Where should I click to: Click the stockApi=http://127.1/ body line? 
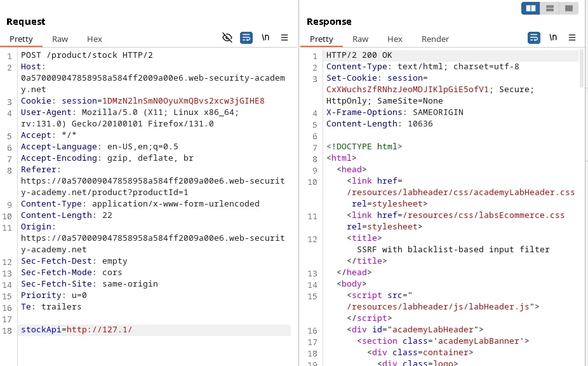coord(76,330)
